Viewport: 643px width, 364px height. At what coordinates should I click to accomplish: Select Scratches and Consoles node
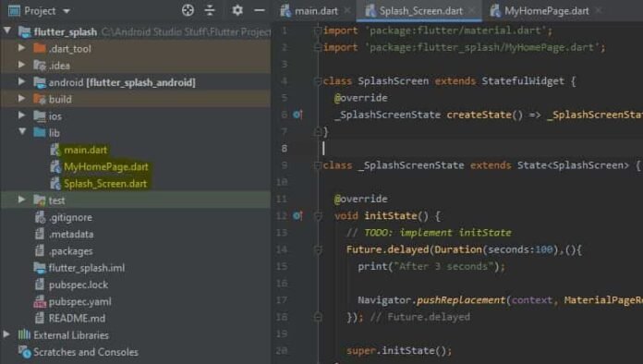86,352
